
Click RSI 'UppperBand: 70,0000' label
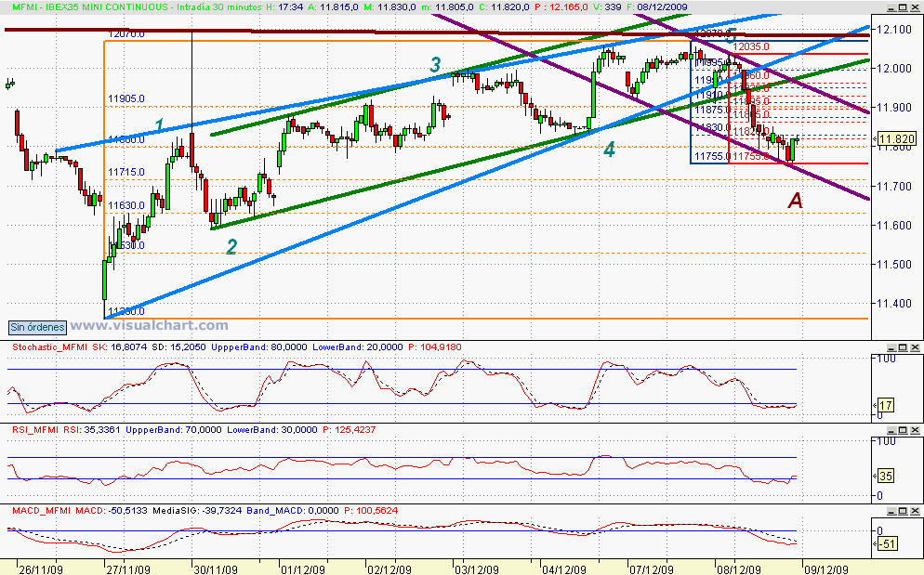[x=173, y=430]
